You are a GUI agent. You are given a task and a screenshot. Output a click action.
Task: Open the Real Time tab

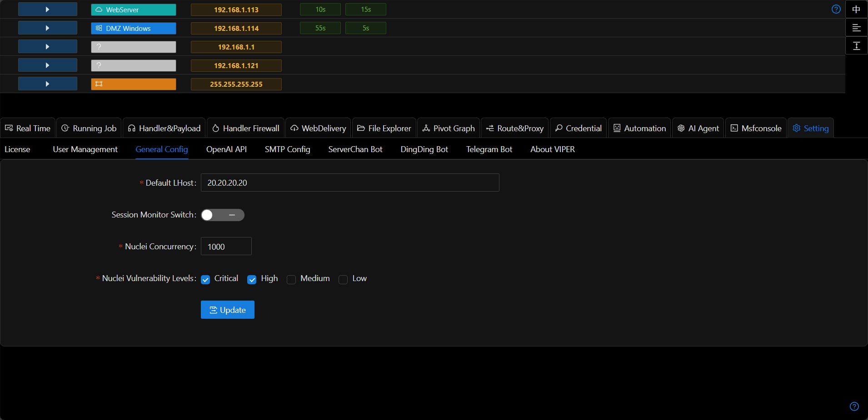(28, 128)
